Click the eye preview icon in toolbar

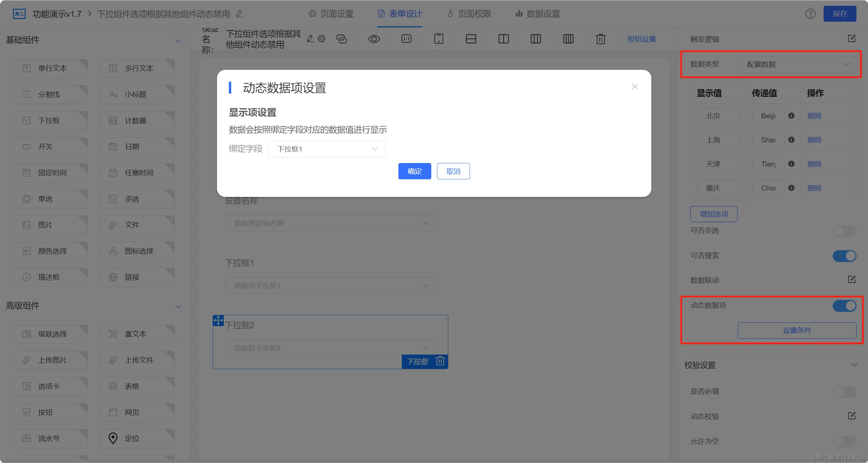pos(374,39)
